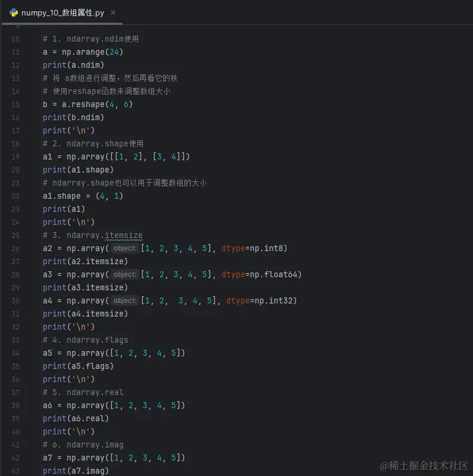Click the "object:" hint in the a2 line
This screenshot has height=476, width=473.
point(124,249)
